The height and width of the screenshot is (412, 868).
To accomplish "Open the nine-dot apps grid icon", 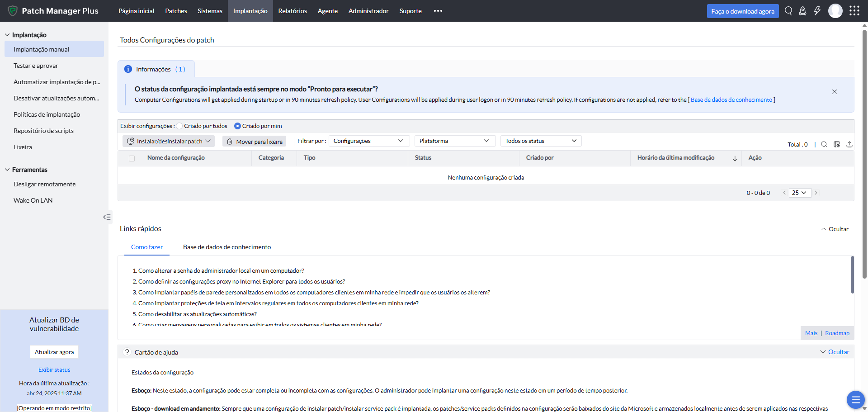I will (854, 11).
